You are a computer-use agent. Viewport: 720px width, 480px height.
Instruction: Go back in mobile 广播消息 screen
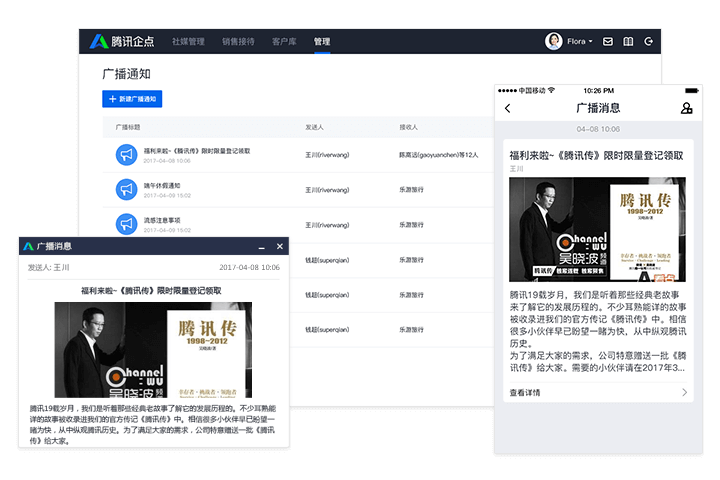coord(507,108)
